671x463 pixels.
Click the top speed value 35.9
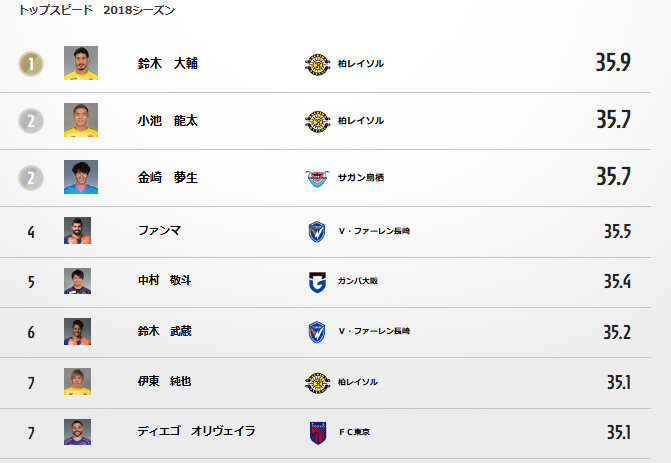(x=612, y=64)
